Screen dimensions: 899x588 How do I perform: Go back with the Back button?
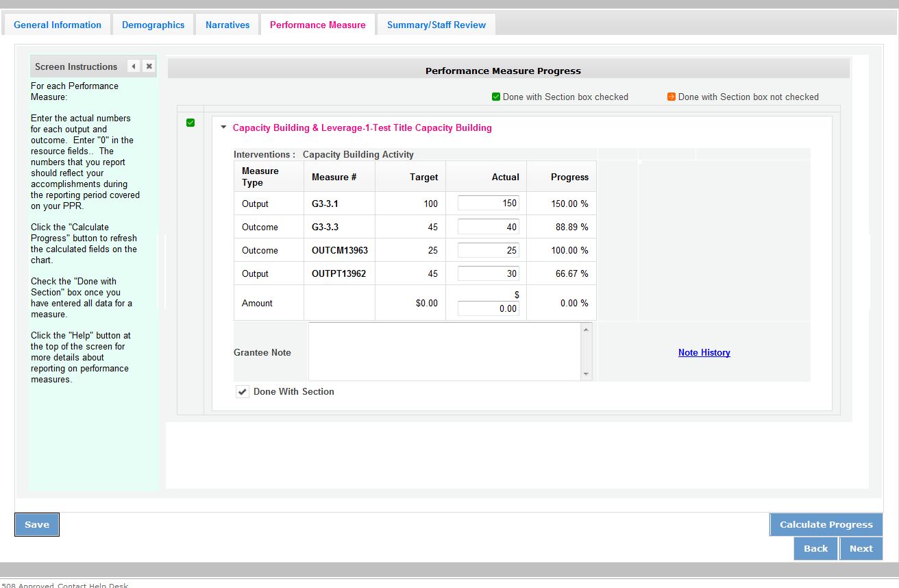815,548
